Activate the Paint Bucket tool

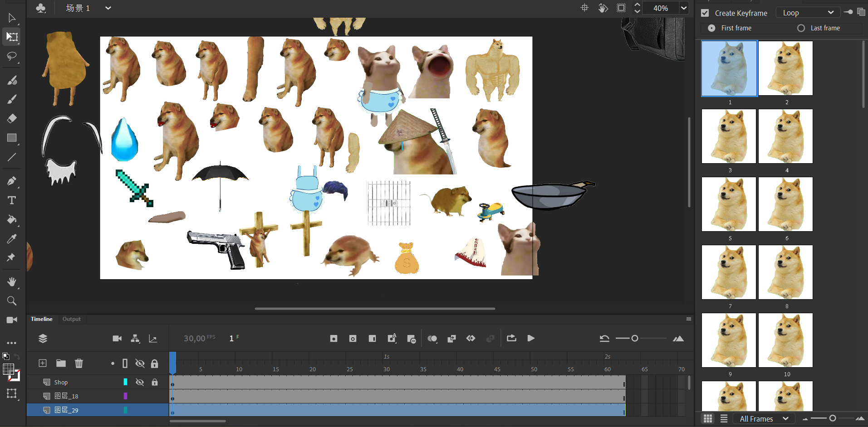tap(12, 220)
